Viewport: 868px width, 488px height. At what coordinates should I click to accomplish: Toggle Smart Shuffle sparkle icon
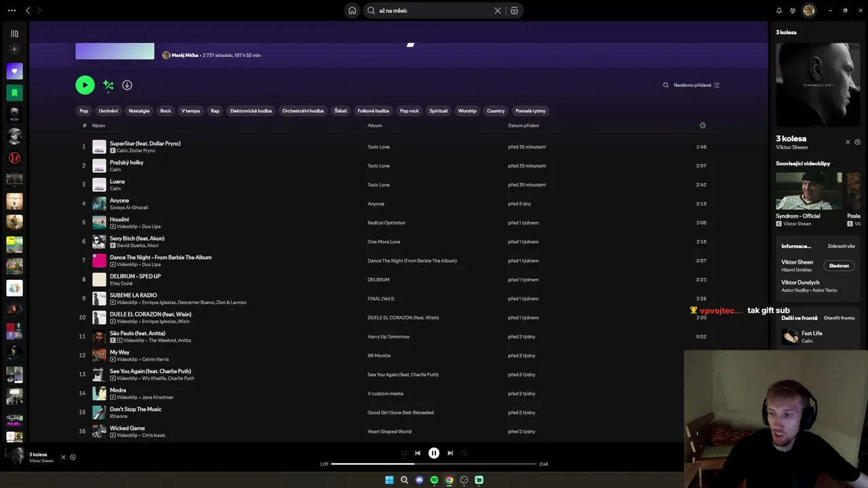pos(108,85)
